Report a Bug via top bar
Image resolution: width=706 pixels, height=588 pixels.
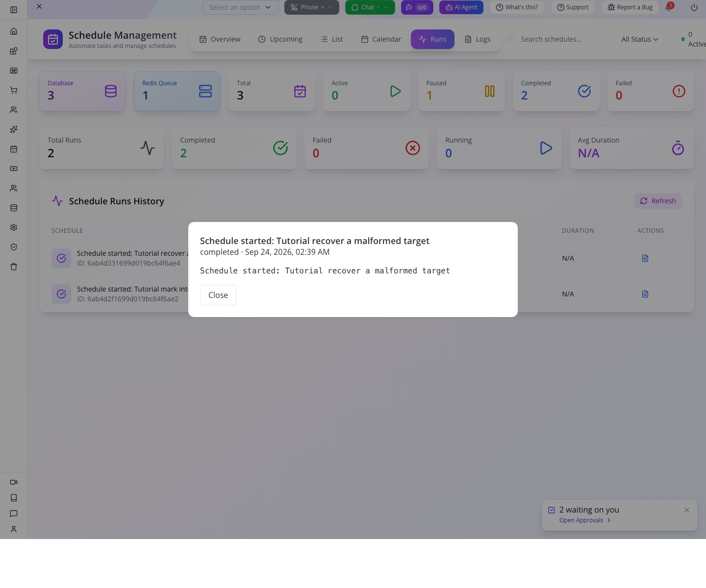[630, 7]
